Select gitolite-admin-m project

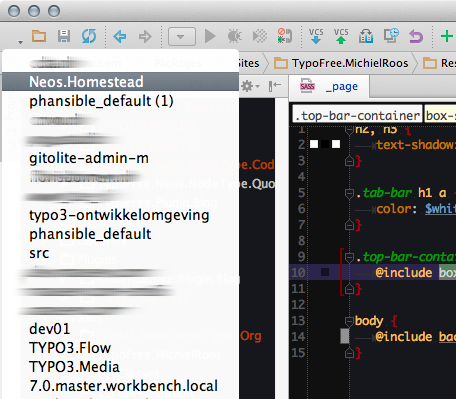(x=120, y=158)
